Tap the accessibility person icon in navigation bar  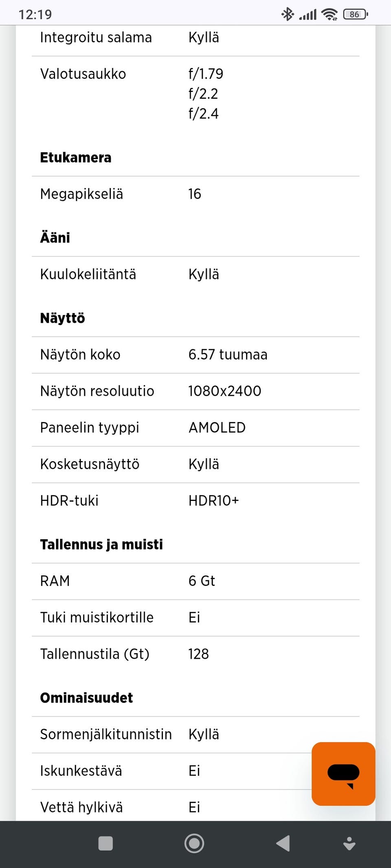point(349,844)
